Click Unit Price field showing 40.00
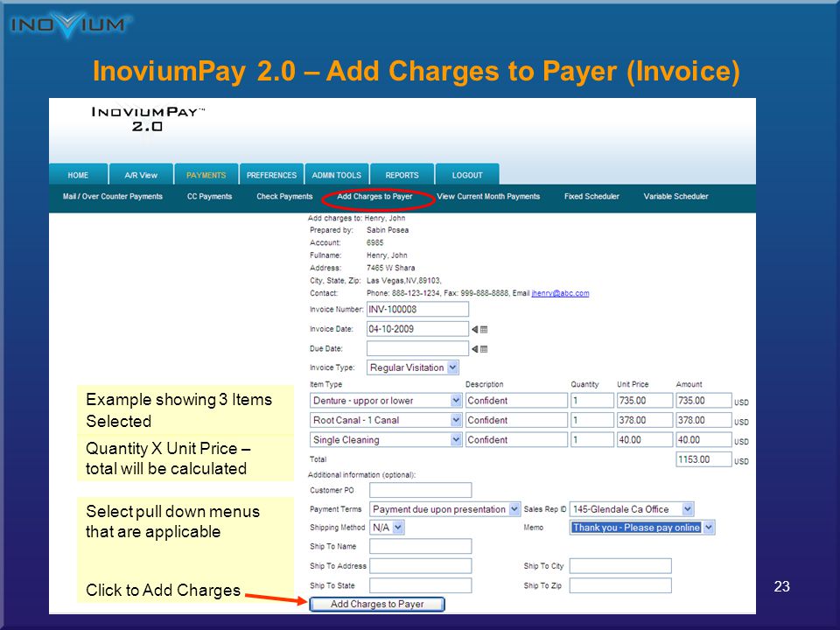 click(645, 440)
